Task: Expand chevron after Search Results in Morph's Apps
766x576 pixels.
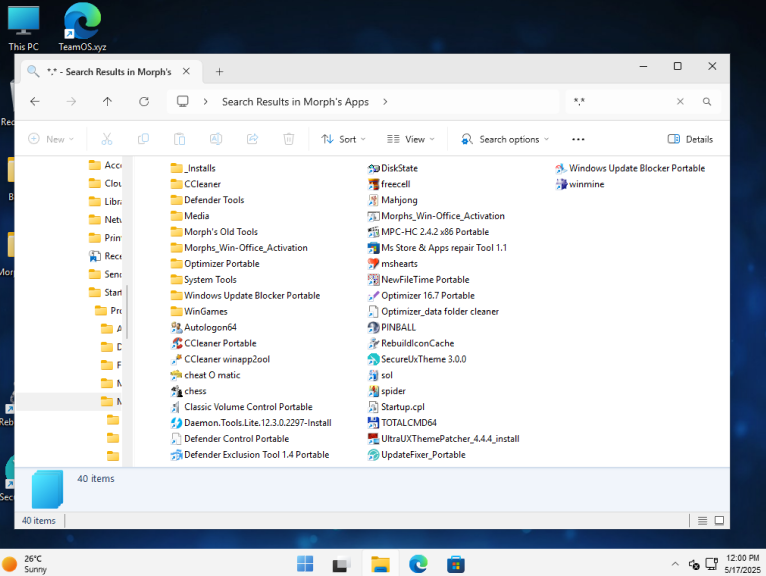Action: pos(385,102)
